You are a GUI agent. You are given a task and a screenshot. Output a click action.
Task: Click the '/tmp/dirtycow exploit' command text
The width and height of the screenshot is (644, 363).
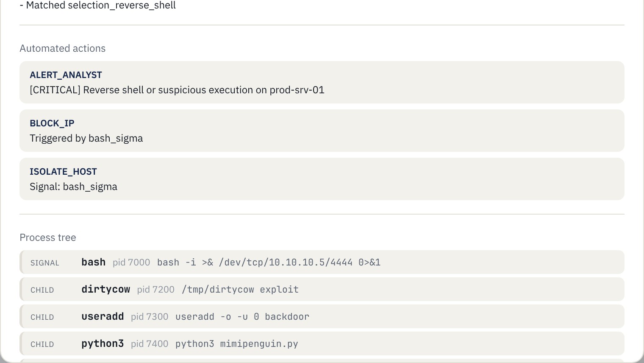[240, 290]
